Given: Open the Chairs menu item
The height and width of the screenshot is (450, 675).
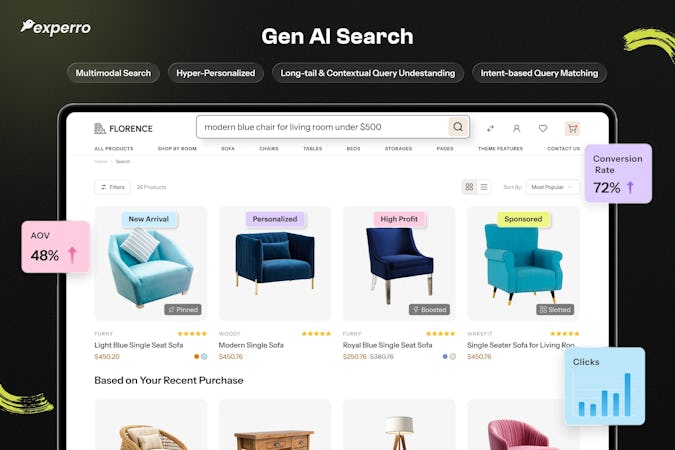Looking at the screenshot, I should point(269,149).
